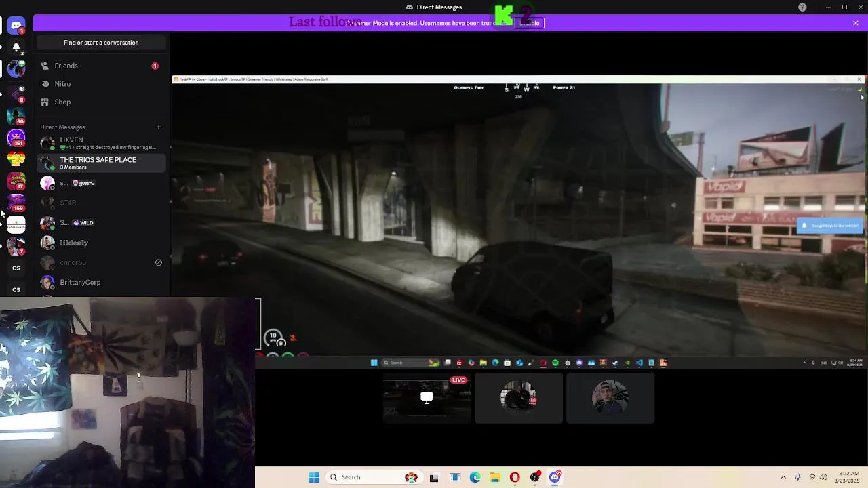Open Discord Help question mark icon
Viewport: 868px width, 488px height.
coord(802,7)
